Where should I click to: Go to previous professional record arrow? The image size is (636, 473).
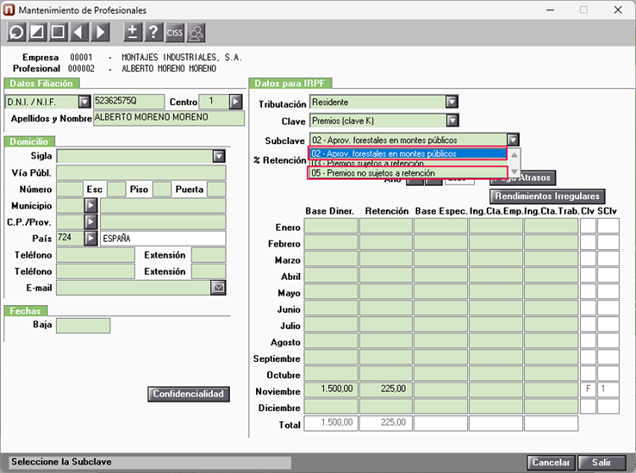click(x=79, y=32)
